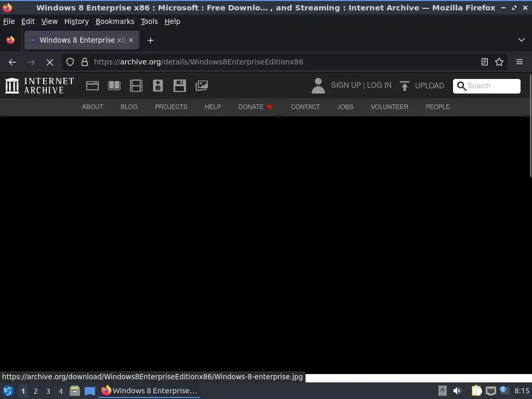Close the Windows 8 Enterprise tab
The height and width of the screenshot is (399, 532).
(131, 40)
